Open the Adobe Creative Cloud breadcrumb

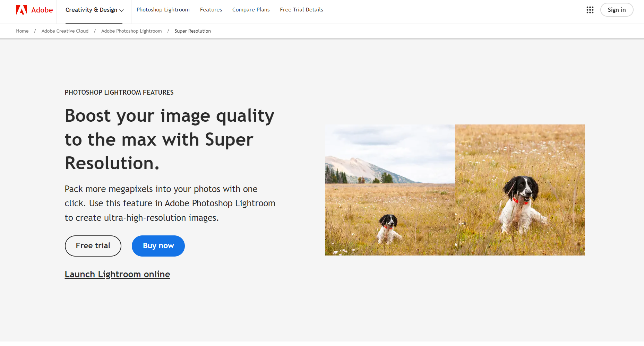pyautogui.click(x=65, y=31)
